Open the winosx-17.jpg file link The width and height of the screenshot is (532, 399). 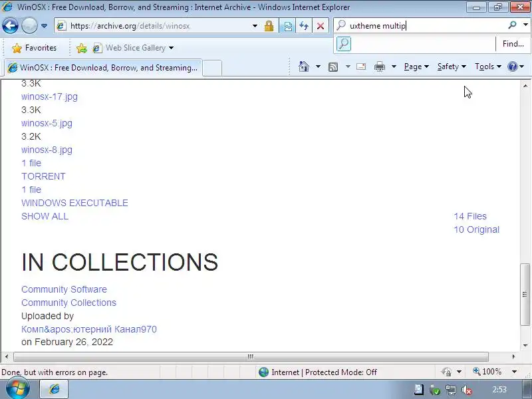(x=49, y=96)
